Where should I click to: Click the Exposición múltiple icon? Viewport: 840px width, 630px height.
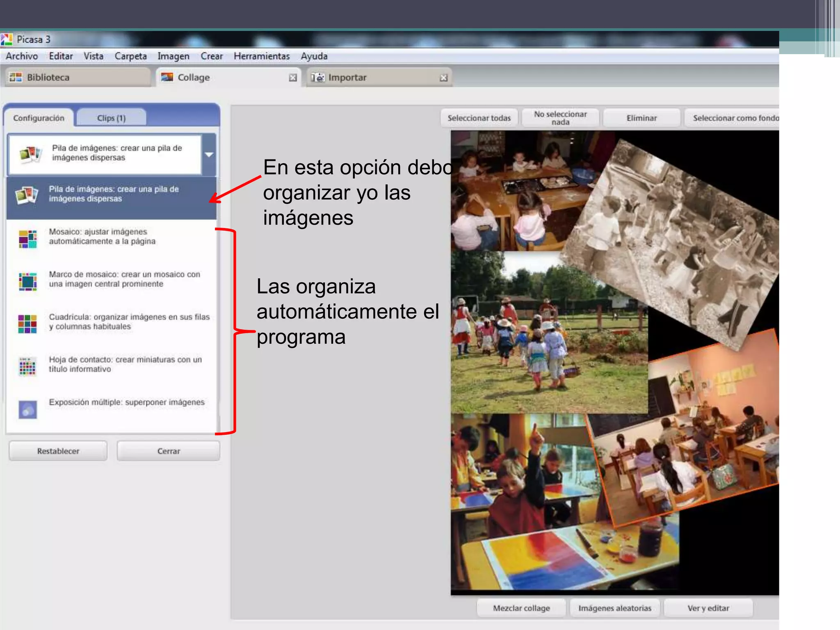[28, 409]
